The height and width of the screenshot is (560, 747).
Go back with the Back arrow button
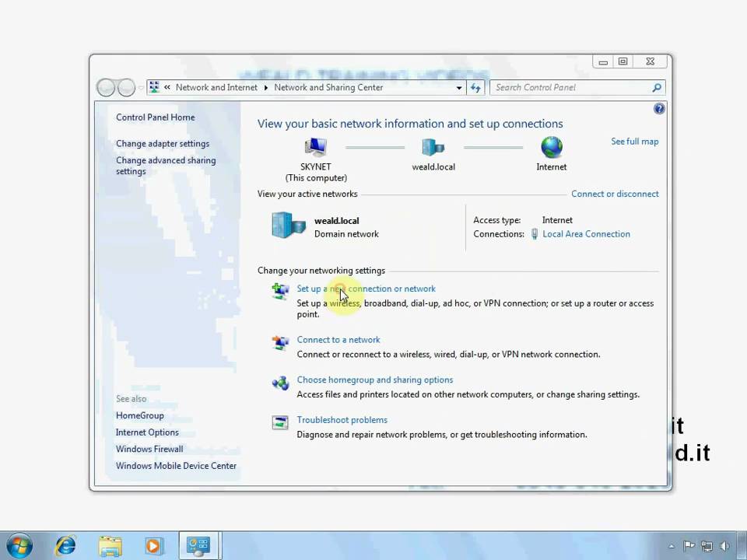click(x=106, y=88)
